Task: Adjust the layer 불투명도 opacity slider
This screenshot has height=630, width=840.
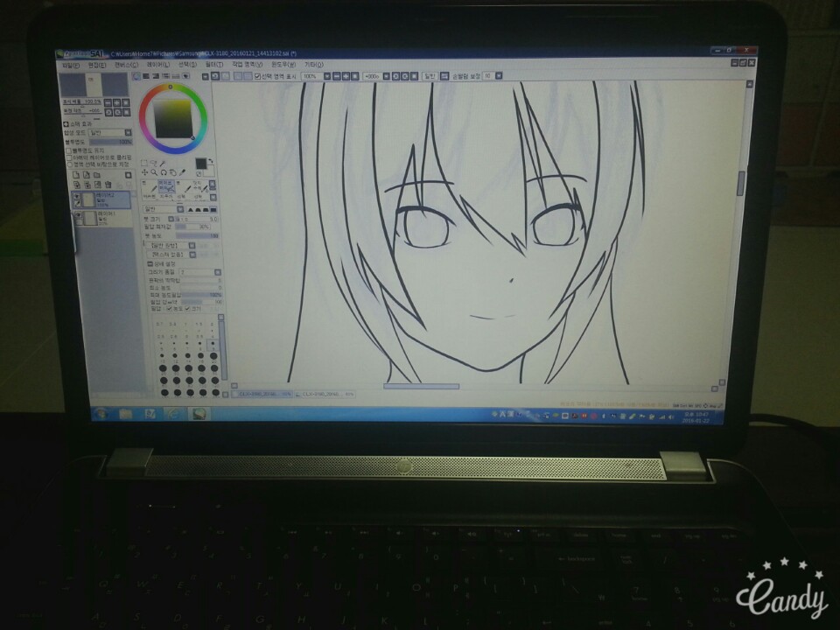Action: (111, 142)
